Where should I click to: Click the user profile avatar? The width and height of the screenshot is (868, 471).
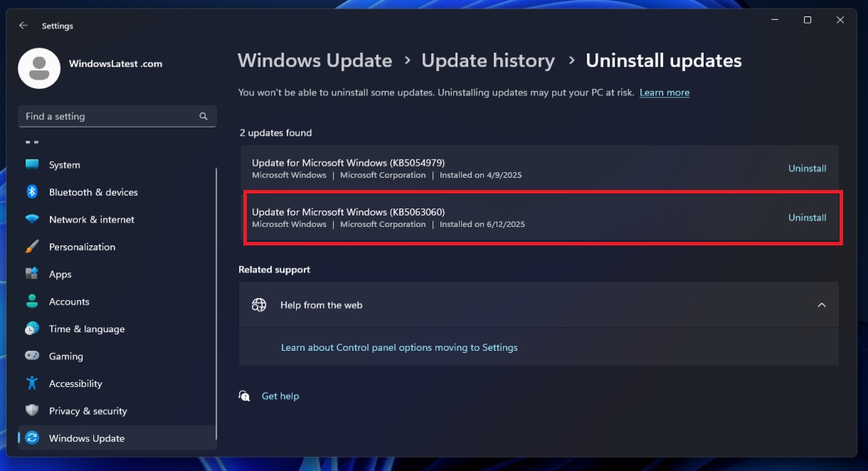point(39,68)
